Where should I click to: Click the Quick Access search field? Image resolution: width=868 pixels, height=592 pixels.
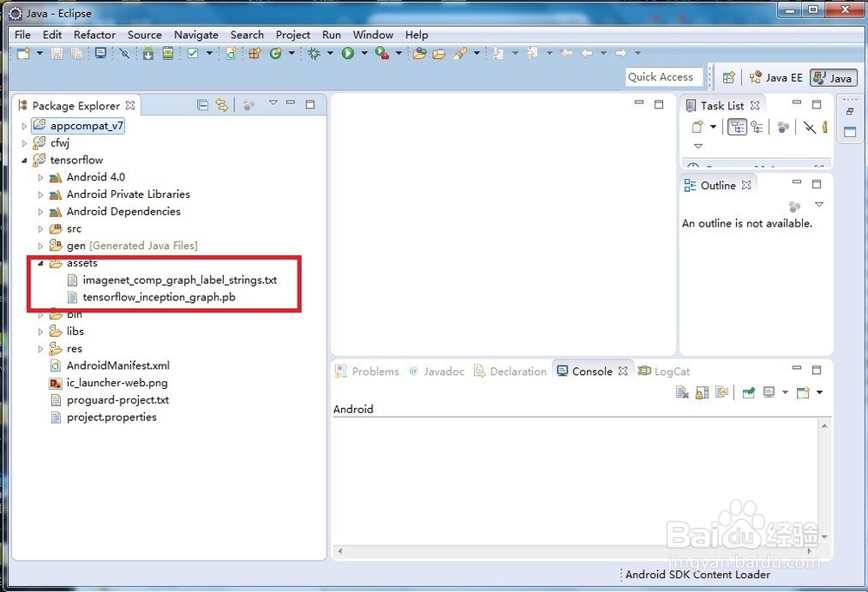coord(664,77)
